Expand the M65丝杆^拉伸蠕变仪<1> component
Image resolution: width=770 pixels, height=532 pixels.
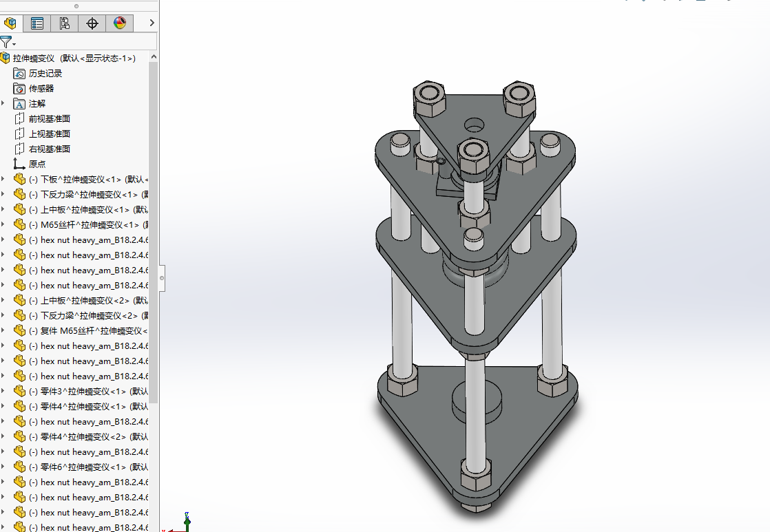click(x=3, y=225)
